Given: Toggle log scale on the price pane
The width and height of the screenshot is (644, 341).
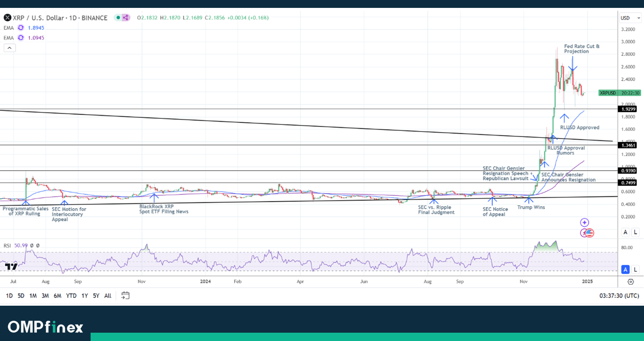Looking at the screenshot, I should coord(635,232).
